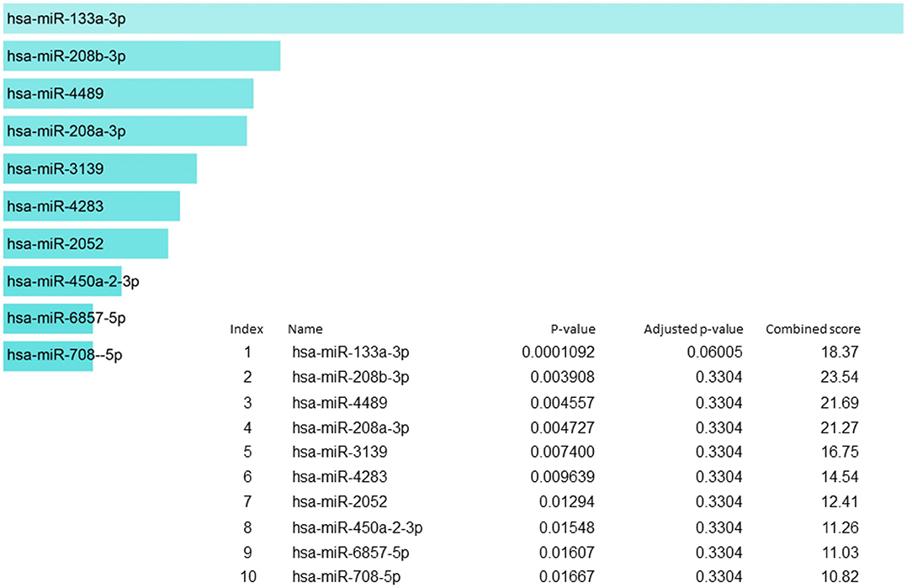Image resolution: width=912 pixels, height=588 pixels.
Task: Click index number 1 in the table
Action: (248, 352)
